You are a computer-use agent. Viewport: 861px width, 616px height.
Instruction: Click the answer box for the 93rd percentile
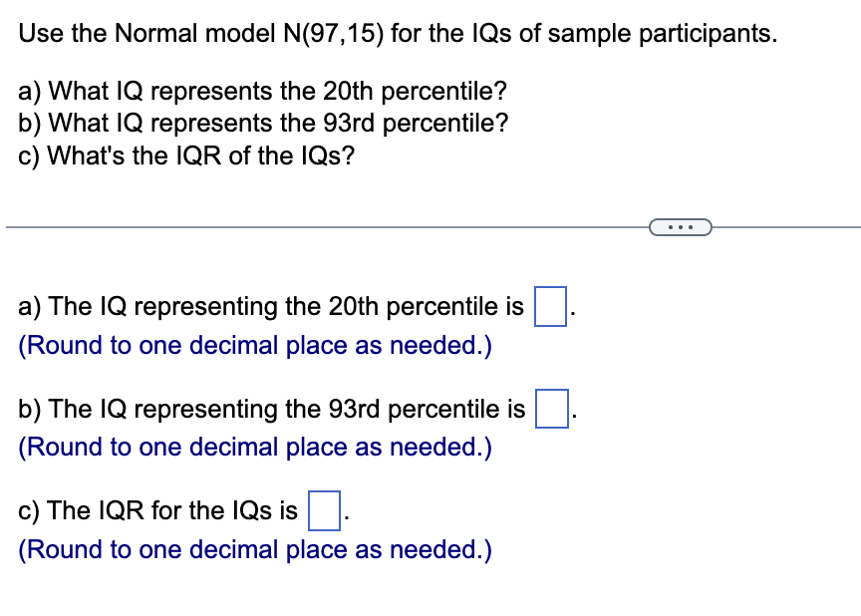(x=551, y=406)
